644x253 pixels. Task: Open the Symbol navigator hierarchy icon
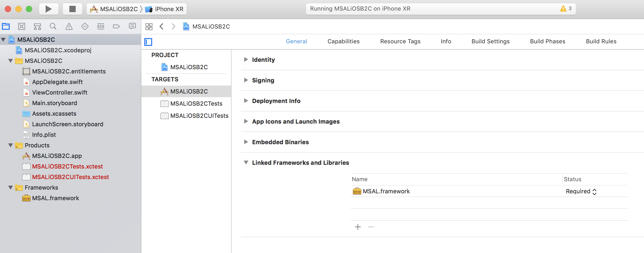coord(37,26)
